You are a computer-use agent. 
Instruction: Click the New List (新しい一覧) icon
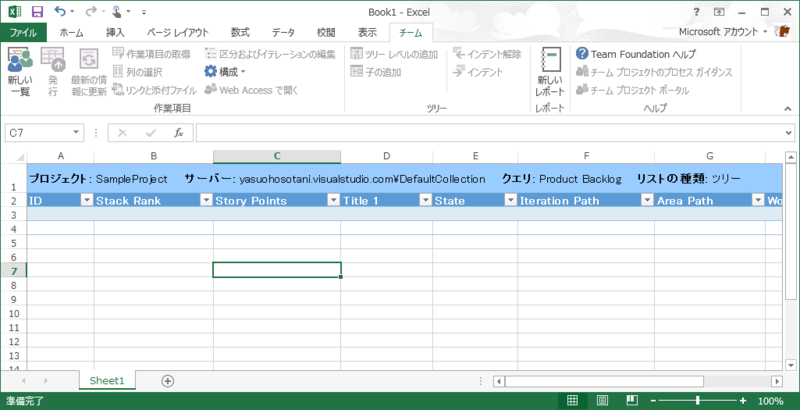click(20, 71)
